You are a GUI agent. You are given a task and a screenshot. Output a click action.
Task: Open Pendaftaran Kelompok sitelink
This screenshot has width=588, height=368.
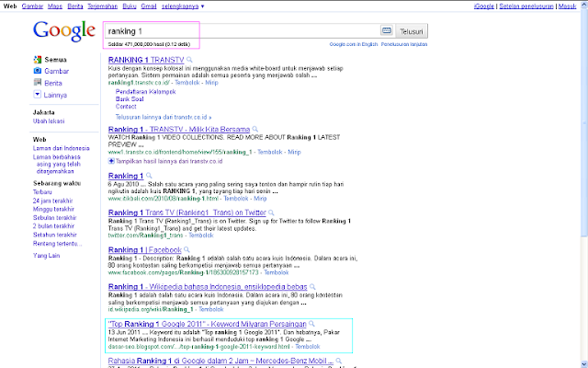point(145,92)
